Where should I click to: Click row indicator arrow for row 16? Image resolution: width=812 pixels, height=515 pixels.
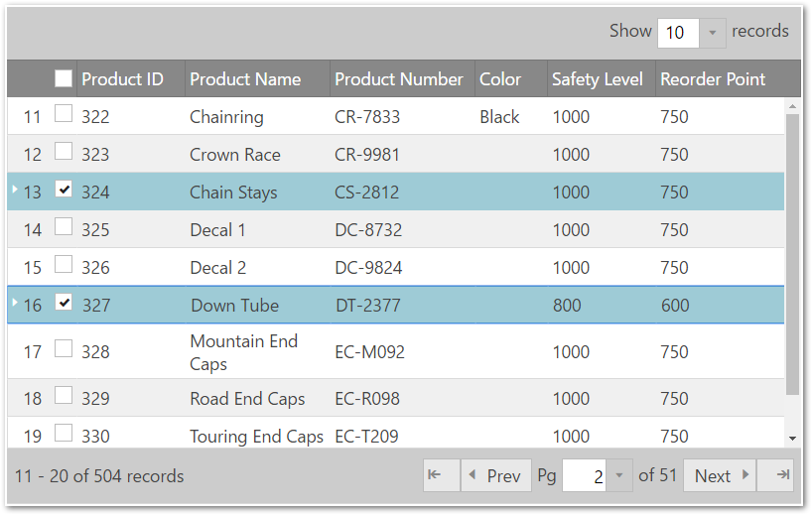14,301
